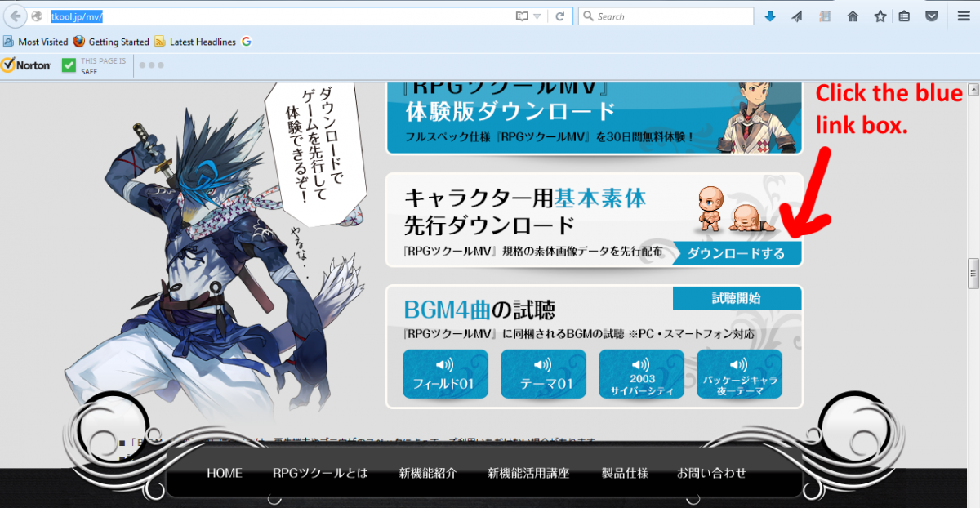Open 新機能紹介 navigation item
The width and height of the screenshot is (980, 508).
[428, 473]
